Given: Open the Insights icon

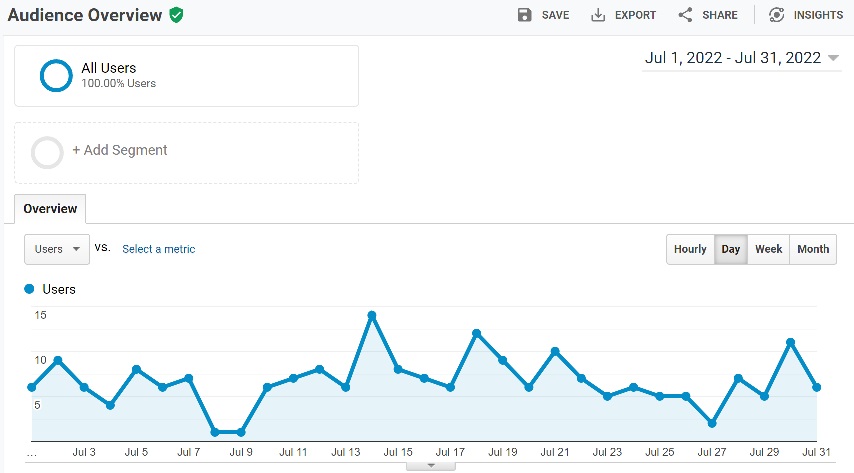Looking at the screenshot, I should pyautogui.click(x=776, y=15).
